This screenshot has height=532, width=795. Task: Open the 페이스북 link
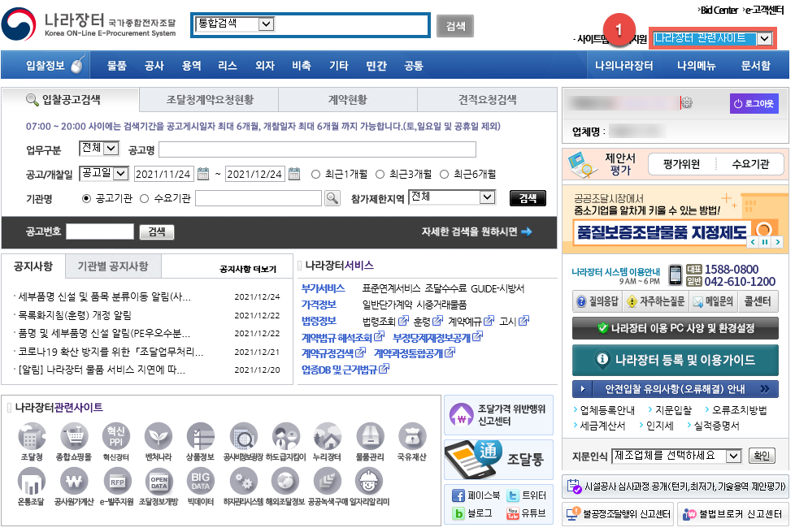476,495
